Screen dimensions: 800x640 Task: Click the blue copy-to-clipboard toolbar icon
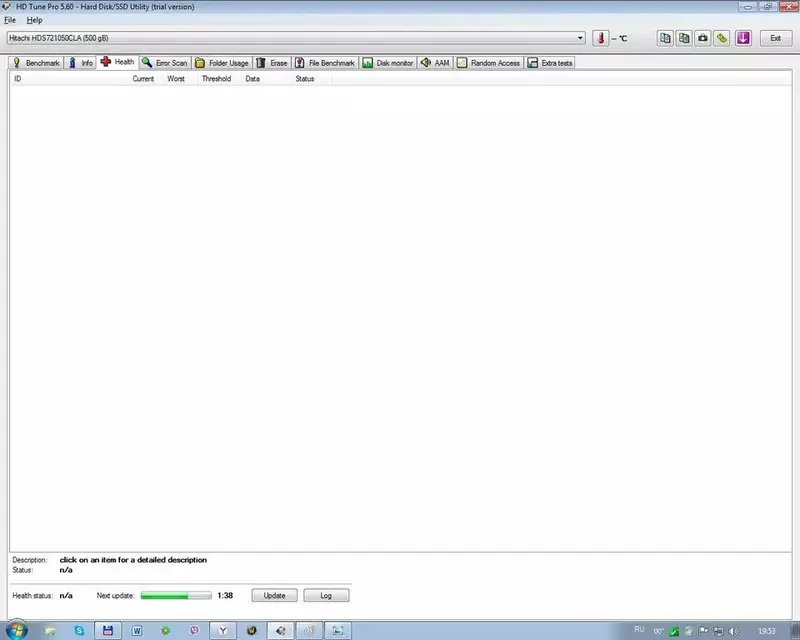click(665, 38)
